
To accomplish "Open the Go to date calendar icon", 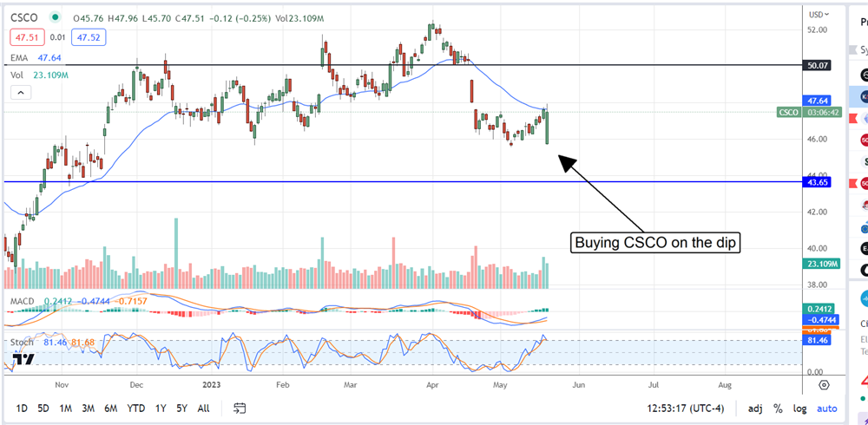I will point(240,408).
